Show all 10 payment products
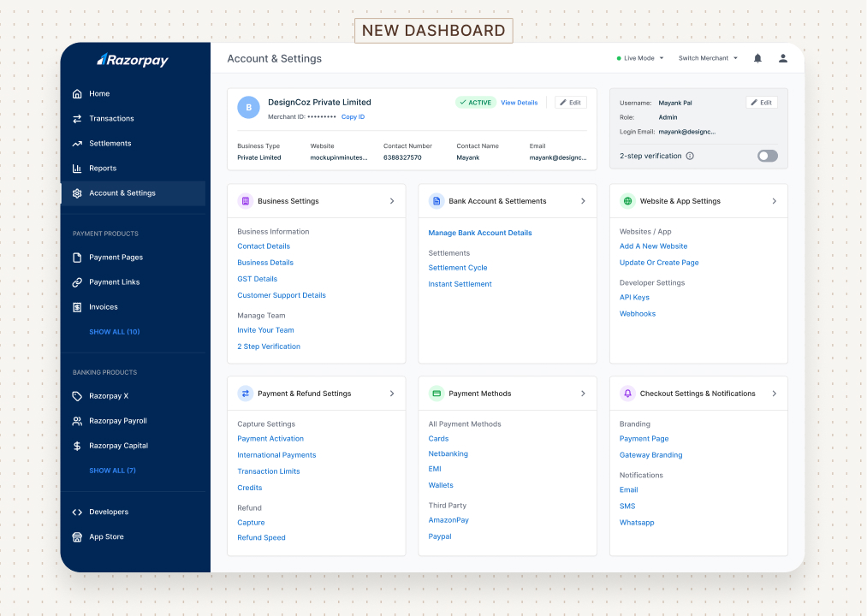Viewport: 867px width, 616px height. 115,332
